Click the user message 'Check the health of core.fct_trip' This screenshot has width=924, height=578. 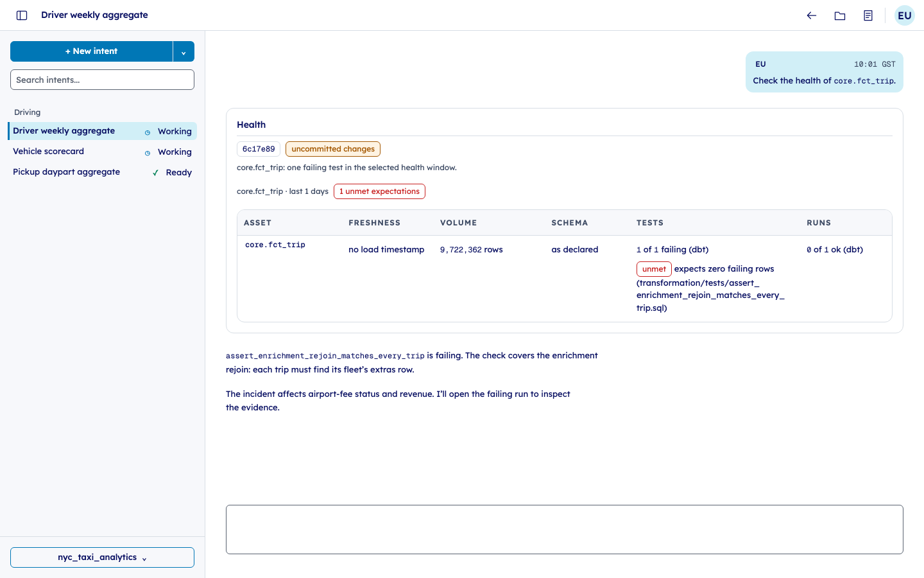click(825, 81)
